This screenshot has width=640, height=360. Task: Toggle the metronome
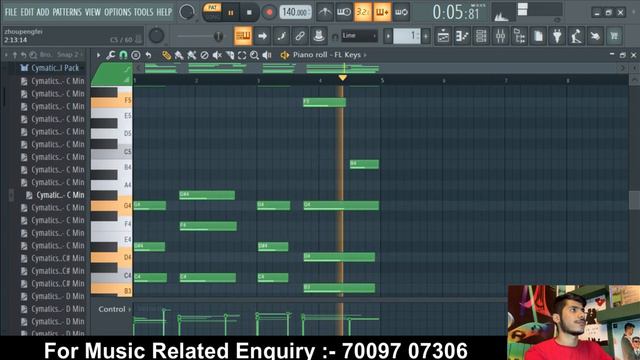pyautogui.click(x=325, y=12)
